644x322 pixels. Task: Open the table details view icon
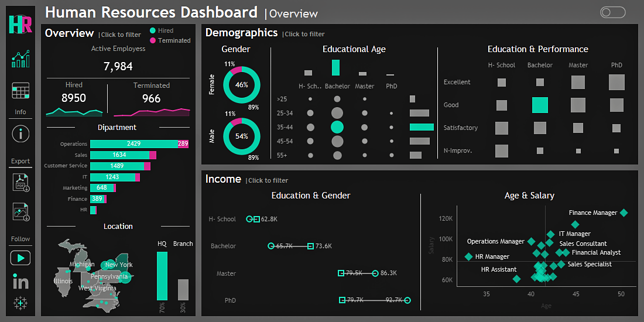20,91
